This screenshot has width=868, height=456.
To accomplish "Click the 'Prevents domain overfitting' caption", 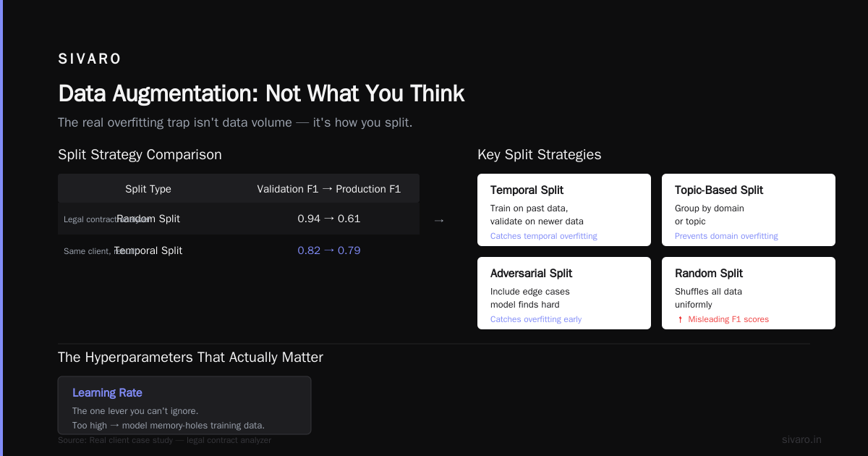I will click(726, 236).
